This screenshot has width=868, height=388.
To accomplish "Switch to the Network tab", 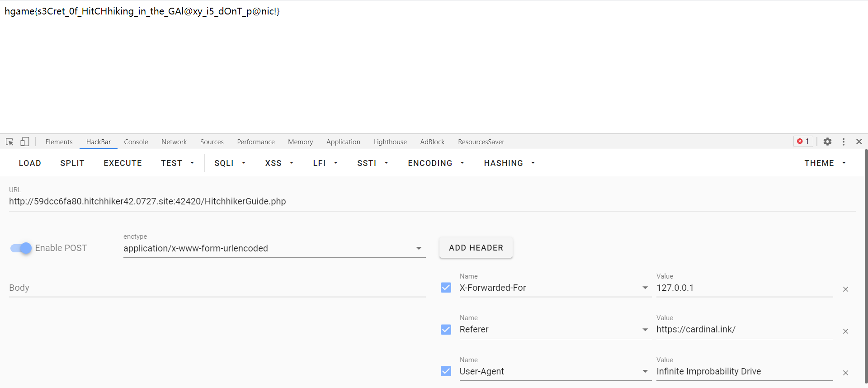I will click(174, 142).
